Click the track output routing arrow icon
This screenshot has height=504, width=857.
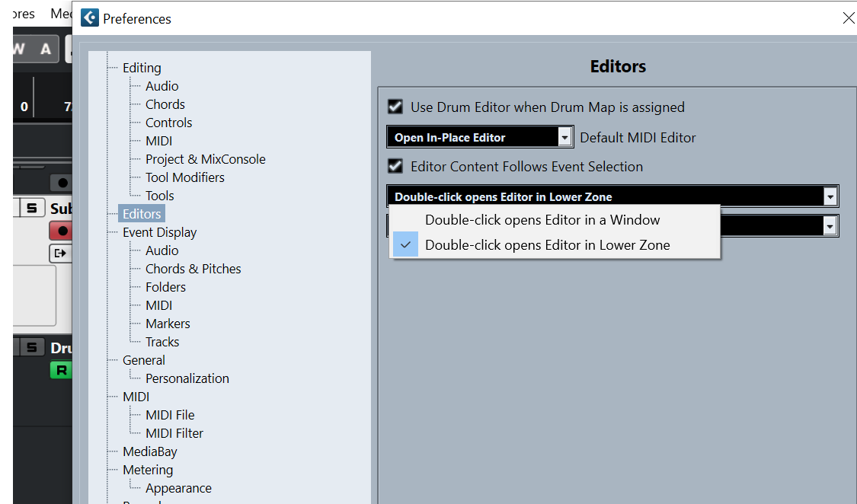click(x=60, y=253)
